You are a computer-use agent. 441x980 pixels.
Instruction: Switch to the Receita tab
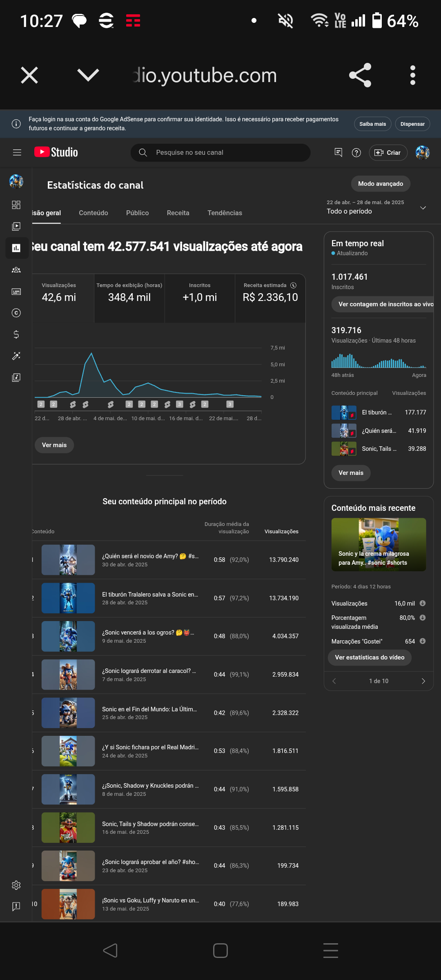coord(178,213)
